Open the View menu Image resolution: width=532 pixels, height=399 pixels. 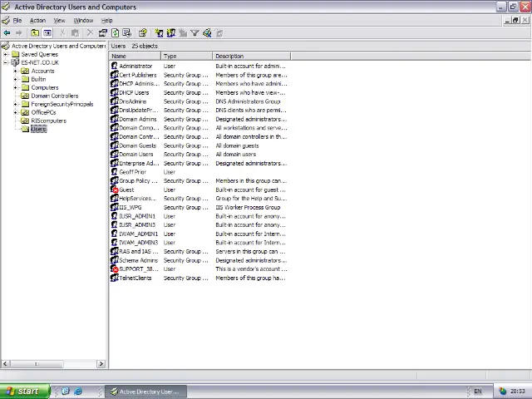[59, 20]
